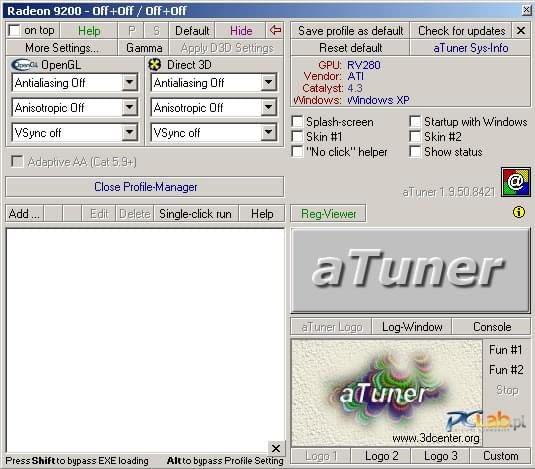Click Help in the profile toolbar
The width and height of the screenshot is (535, 469).
click(x=262, y=214)
